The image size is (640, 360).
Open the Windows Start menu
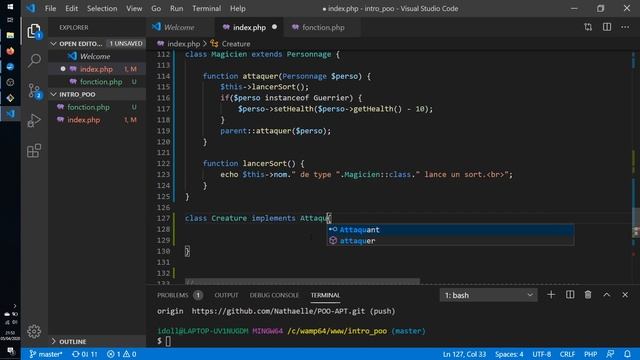(10, 7)
